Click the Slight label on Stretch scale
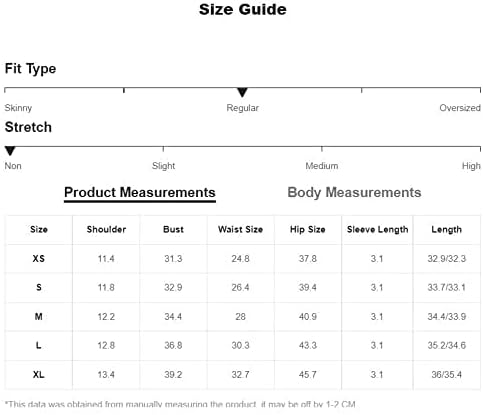 163,166
